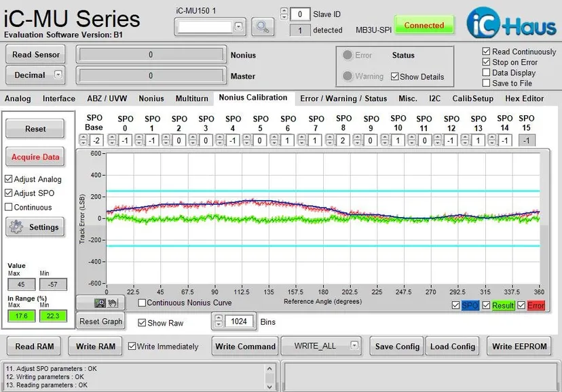Click the SPO 0 stepper arrows
Screen dimensions: 562x392
pos(112,140)
